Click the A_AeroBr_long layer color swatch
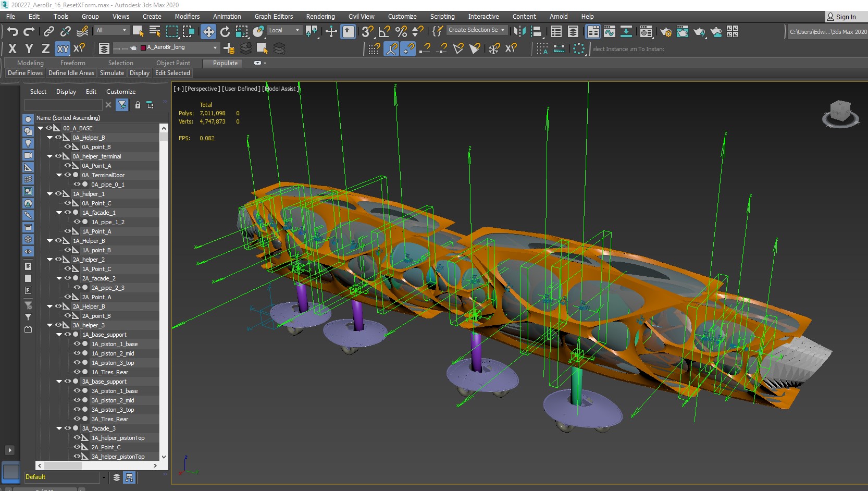868x491 pixels. pos(142,47)
